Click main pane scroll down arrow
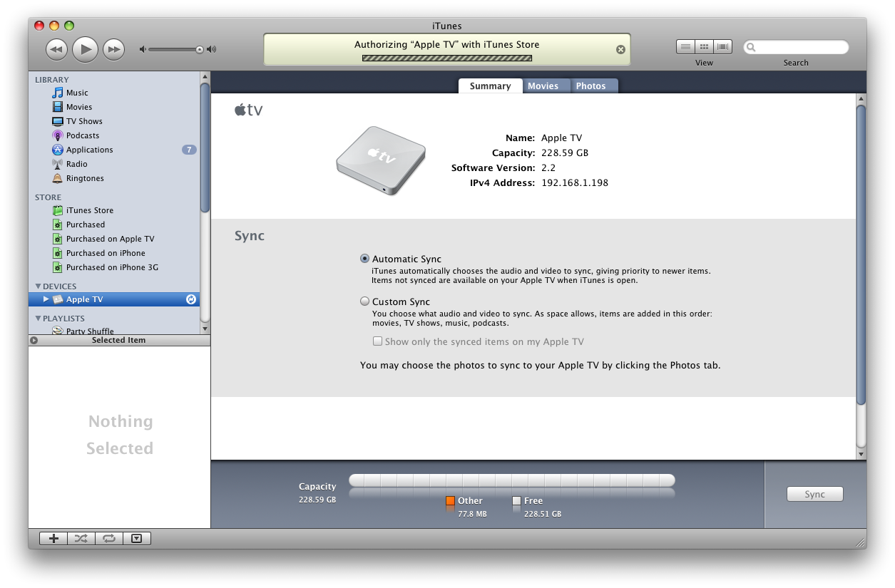 (x=861, y=454)
